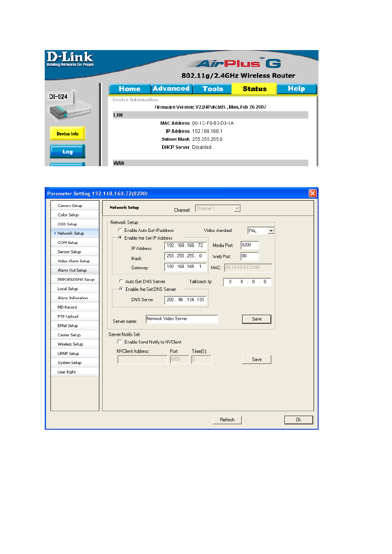Screen dimensions: 392x554
Task: Click the IP Address field 192.168.168.72
Action: tap(185, 245)
